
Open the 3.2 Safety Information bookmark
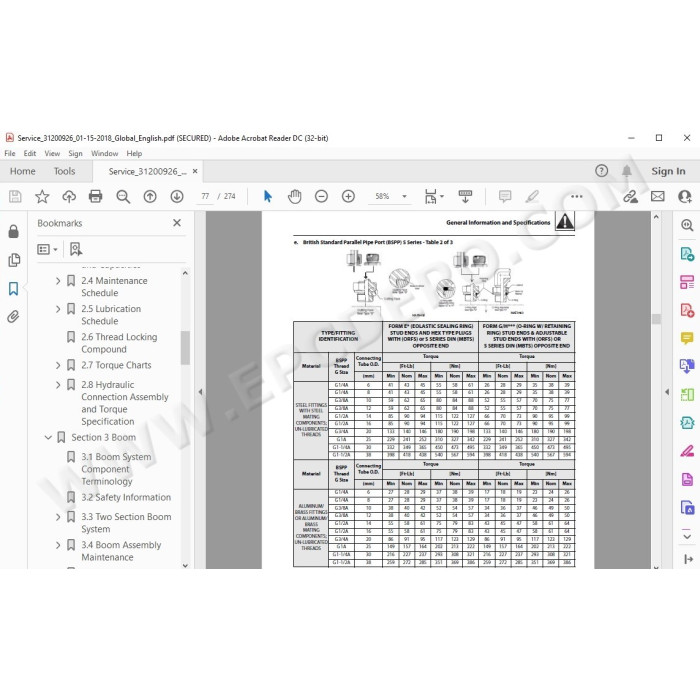click(126, 498)
